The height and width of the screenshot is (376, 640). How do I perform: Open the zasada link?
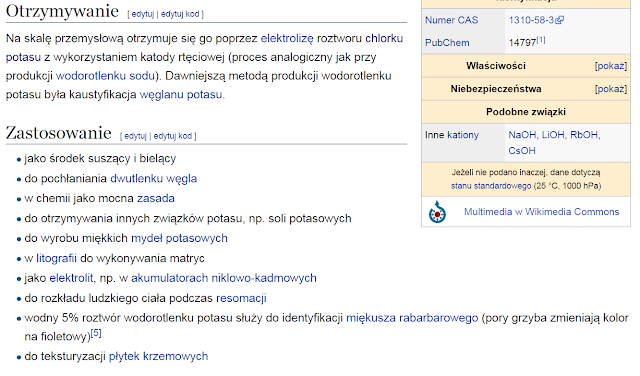156,198
